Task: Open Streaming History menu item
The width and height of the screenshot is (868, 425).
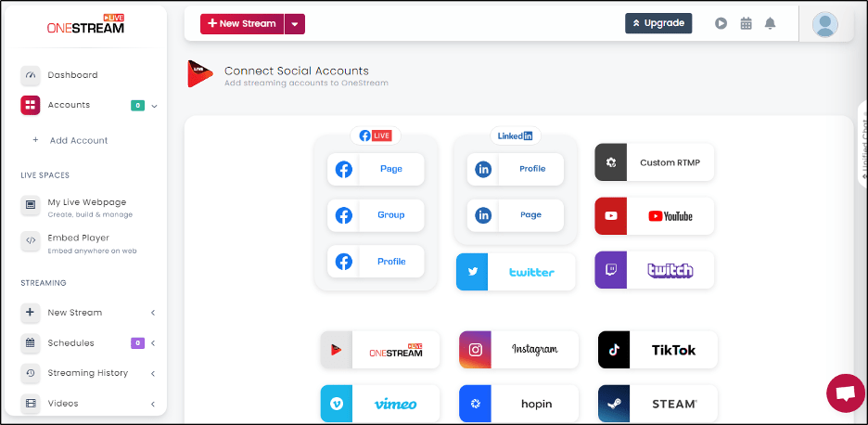Action: click(x=88, y=373)
